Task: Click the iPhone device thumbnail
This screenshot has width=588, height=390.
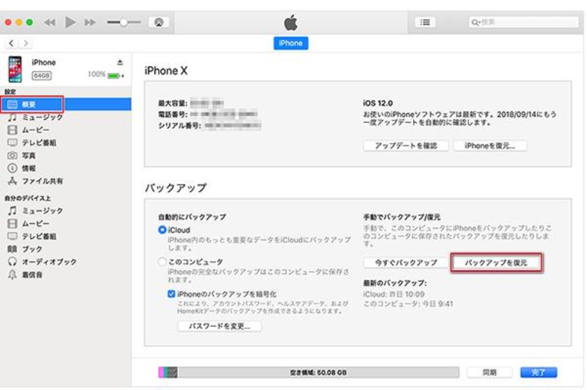Action: tap(15, 69)
